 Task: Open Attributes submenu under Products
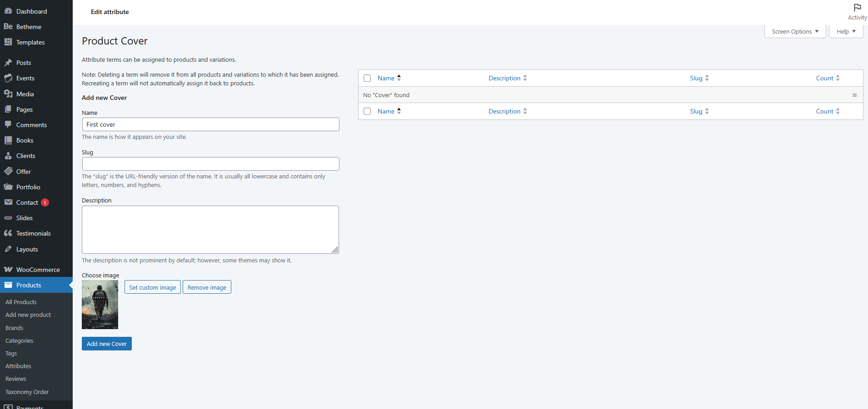coord(18,366)
